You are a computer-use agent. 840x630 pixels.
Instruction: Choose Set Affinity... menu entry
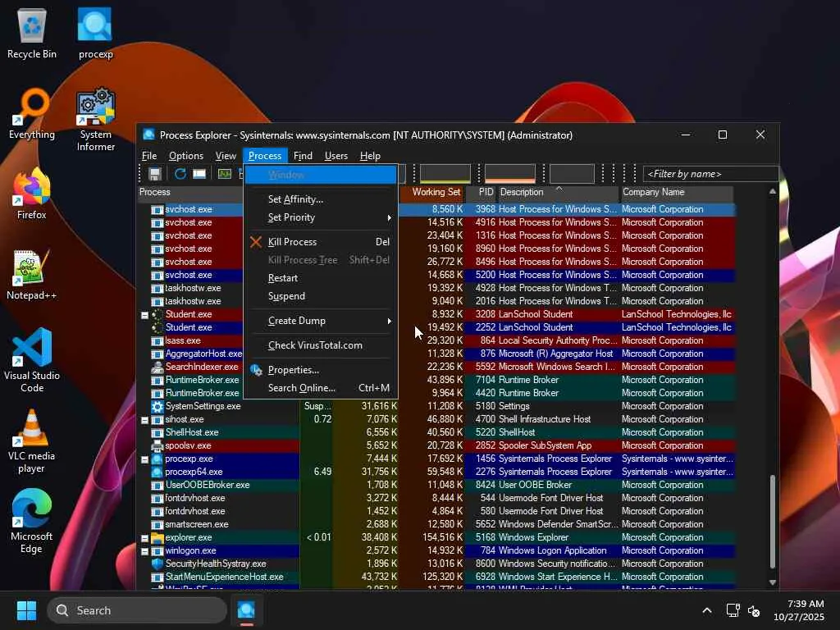(x=321, y=199)
